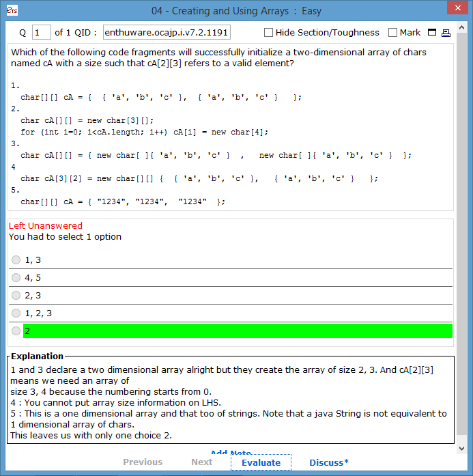473x476 pixels.
Task: Choose answer option "2, 3"
Action: pos(16,296)
